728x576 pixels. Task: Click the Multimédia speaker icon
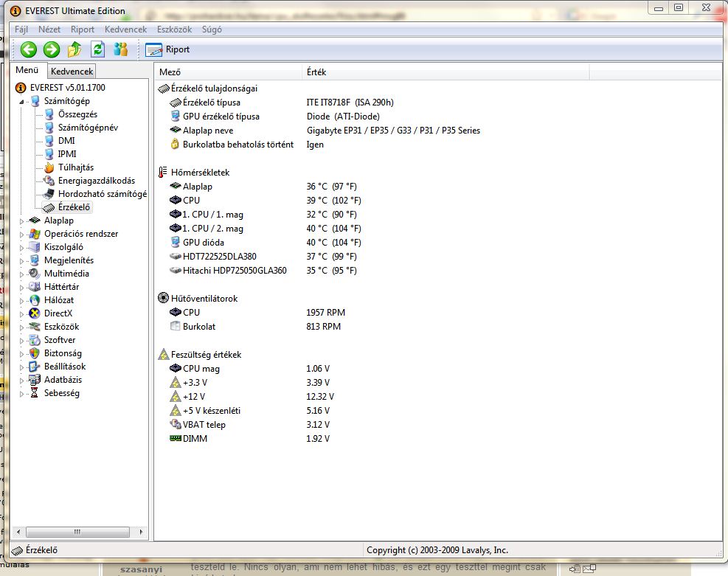pyautogui.click(x=35, y=274)
